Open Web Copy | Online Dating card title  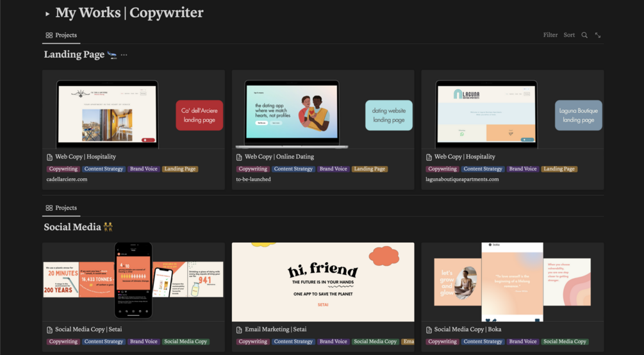point(279,157)
